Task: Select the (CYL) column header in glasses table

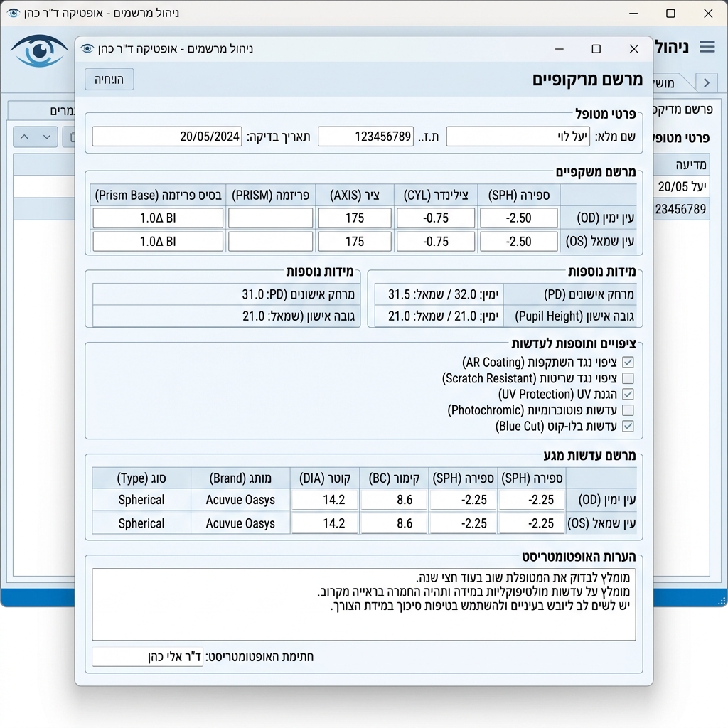Action: click(436, 195)
